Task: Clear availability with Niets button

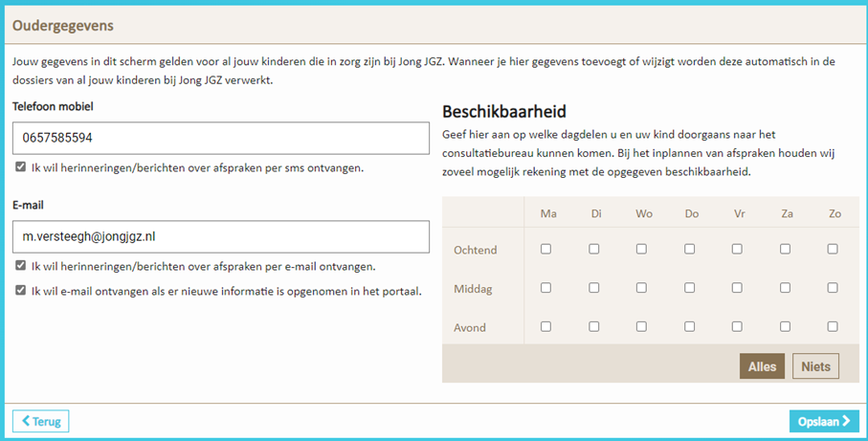Action: [x=815, y=366]
